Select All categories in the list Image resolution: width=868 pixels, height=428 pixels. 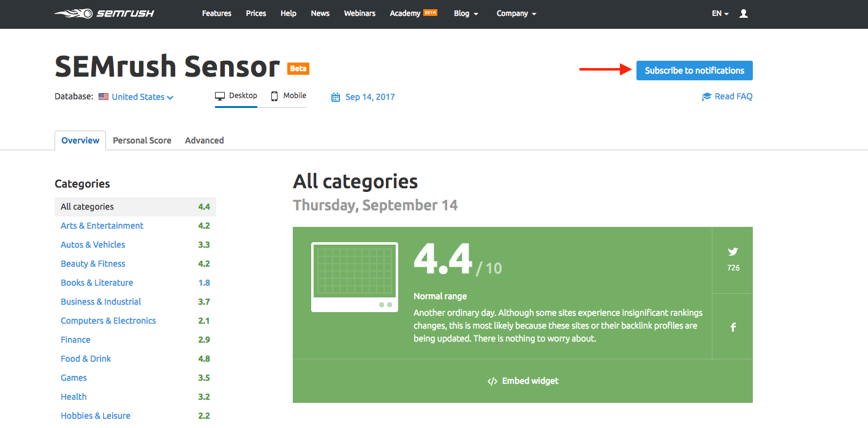135,207
